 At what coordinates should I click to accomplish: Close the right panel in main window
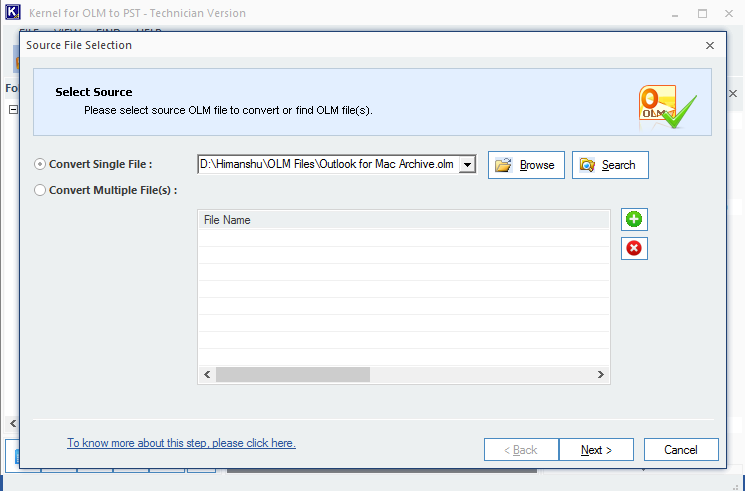[x=733, y=94]
